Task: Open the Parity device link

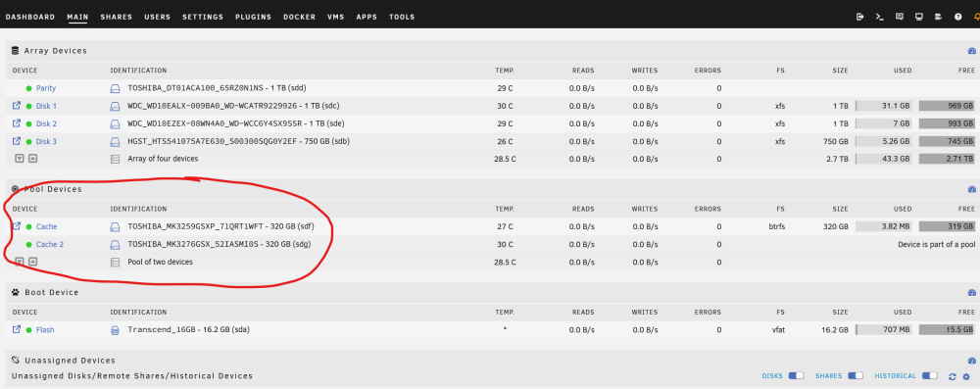Action: (46, 88)
